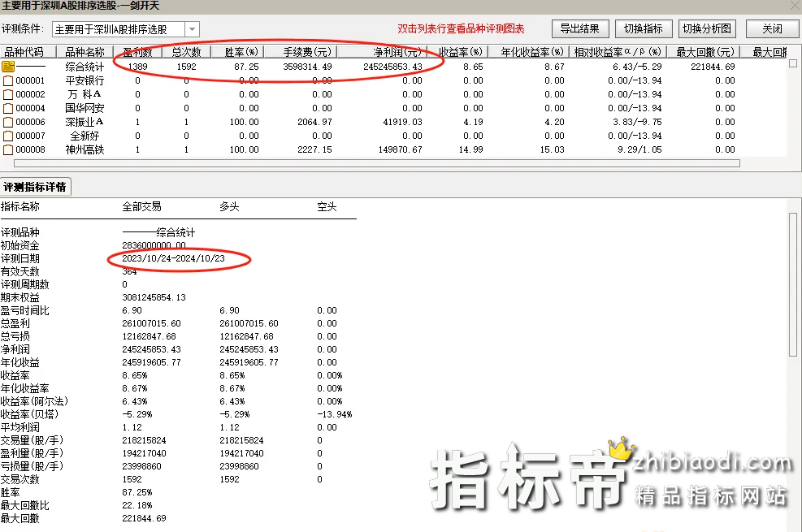Click the 多头 column heading
This screenshot has height=532, width=802.
(229, 206)
